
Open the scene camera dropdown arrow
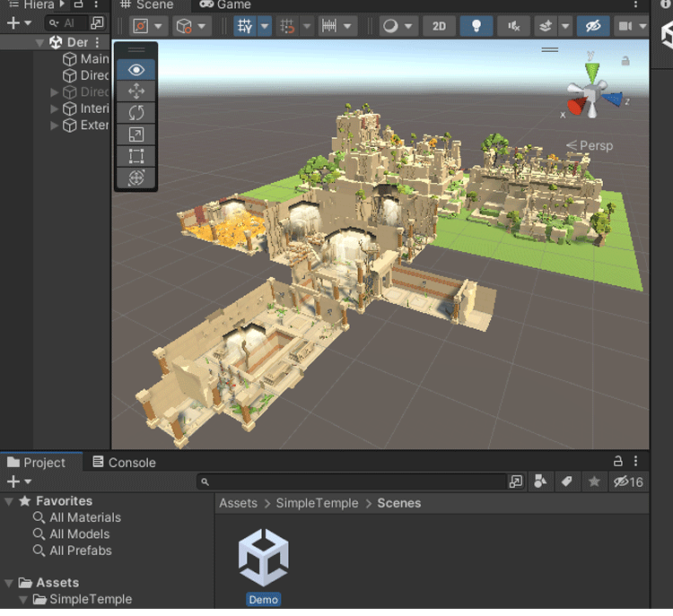pos(642,26)
